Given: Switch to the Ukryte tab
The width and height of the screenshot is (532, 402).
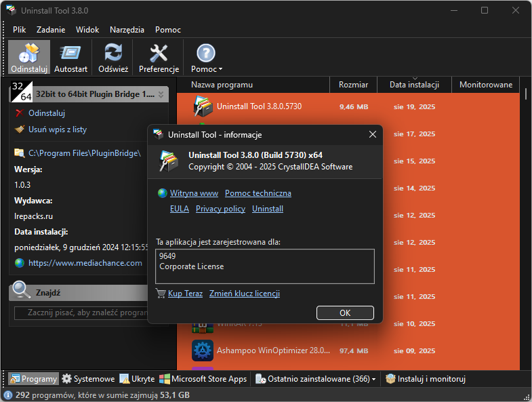Looking at the screenshot, I should point(137,378).
